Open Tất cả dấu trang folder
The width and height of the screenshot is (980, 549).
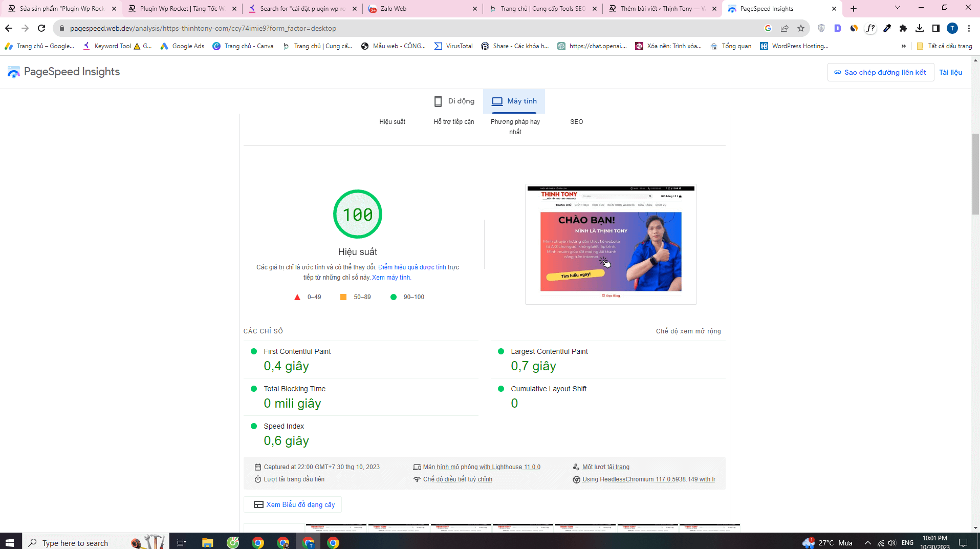pos(944,46)
